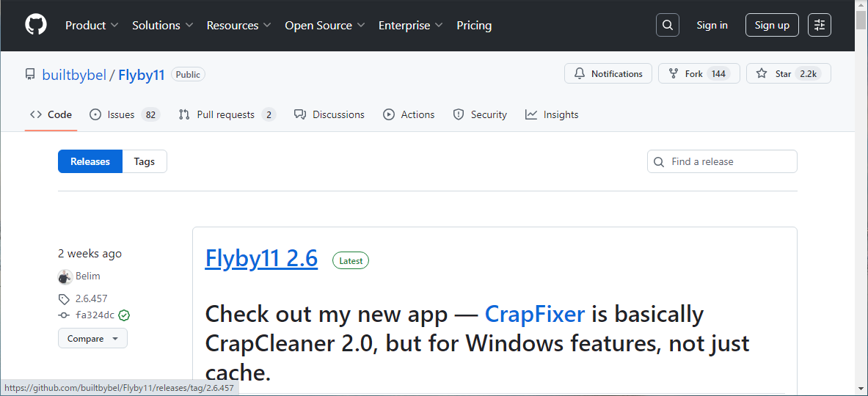Expand the Enterprise menu
The height and width of the screenshot is (396, 868).
point(411,26)
